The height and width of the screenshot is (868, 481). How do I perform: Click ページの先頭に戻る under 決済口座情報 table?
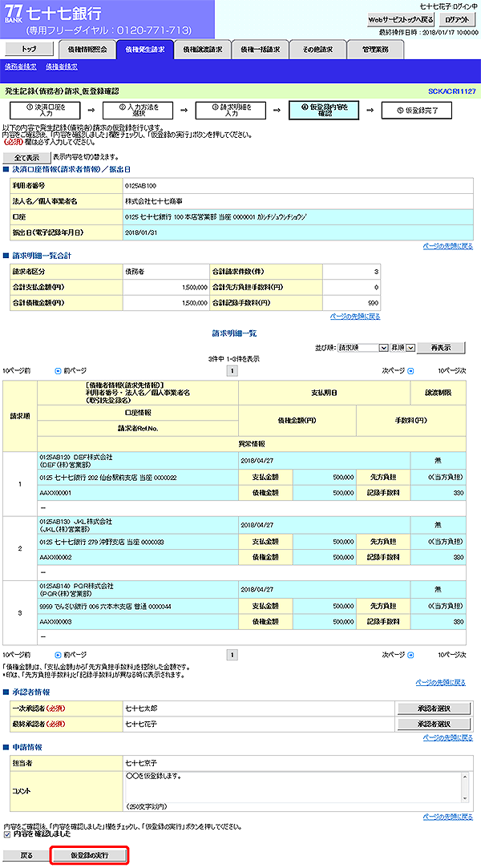coord(448,246)
